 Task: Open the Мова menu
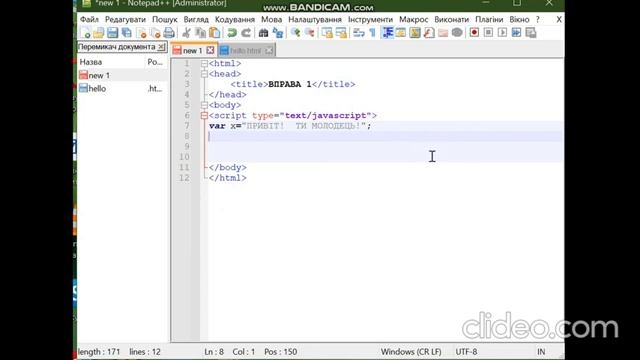pos(271,20)
